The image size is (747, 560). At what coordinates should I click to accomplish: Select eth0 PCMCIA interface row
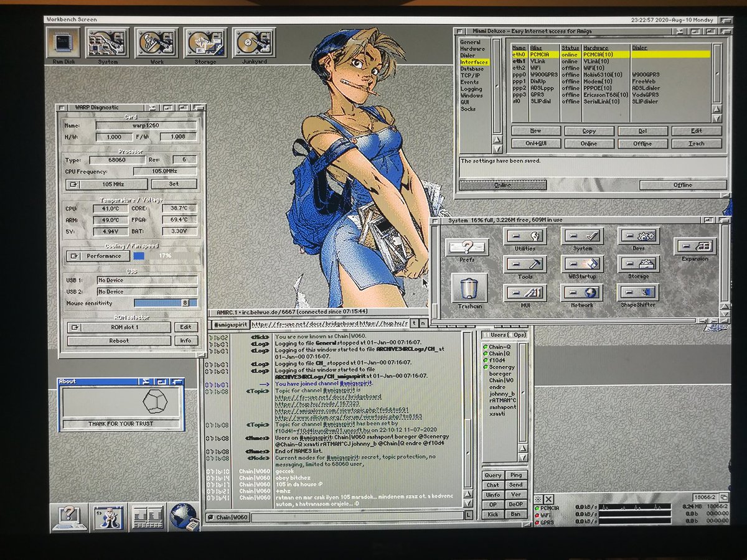pos(610,55)
